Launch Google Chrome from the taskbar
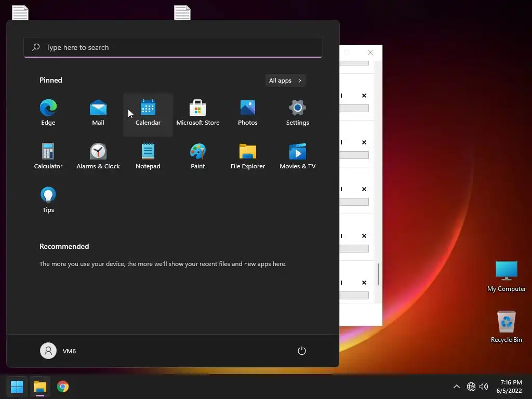This screenshot has height=399, width=532. click(63, 387)
